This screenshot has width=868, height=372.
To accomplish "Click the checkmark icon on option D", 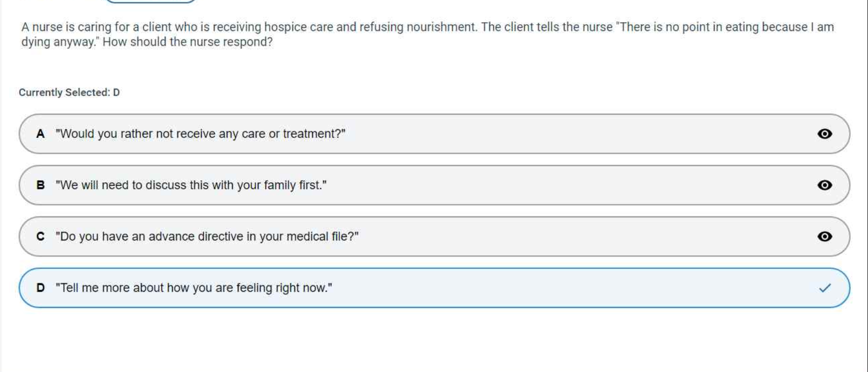I will pos(824,288).
